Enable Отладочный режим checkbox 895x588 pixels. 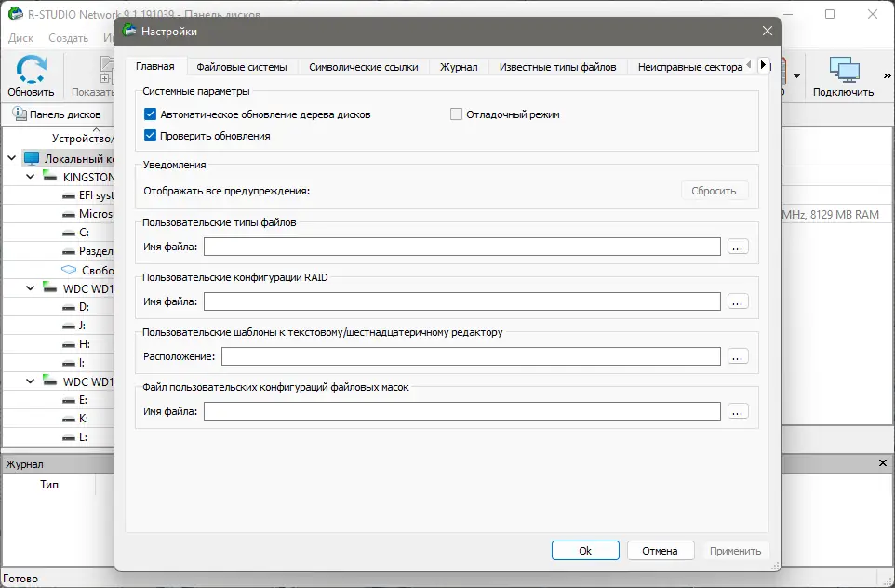click(x=456, y=114)
